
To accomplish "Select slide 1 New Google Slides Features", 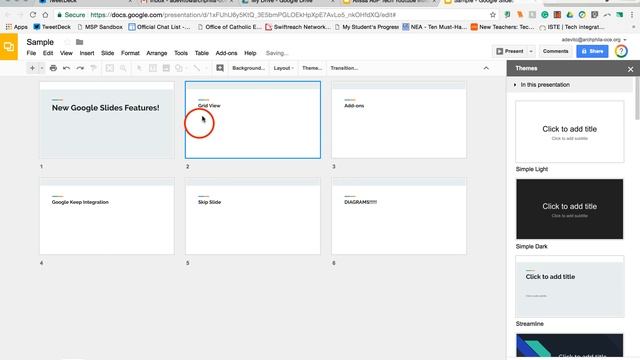I will (x=107, y=120).
